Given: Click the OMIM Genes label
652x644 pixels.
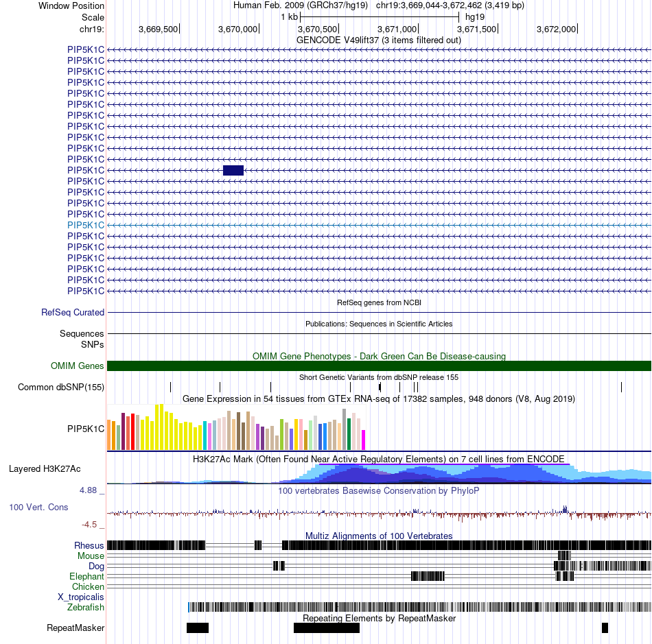Looking at the screenshot, I should (x=78, y=366).
